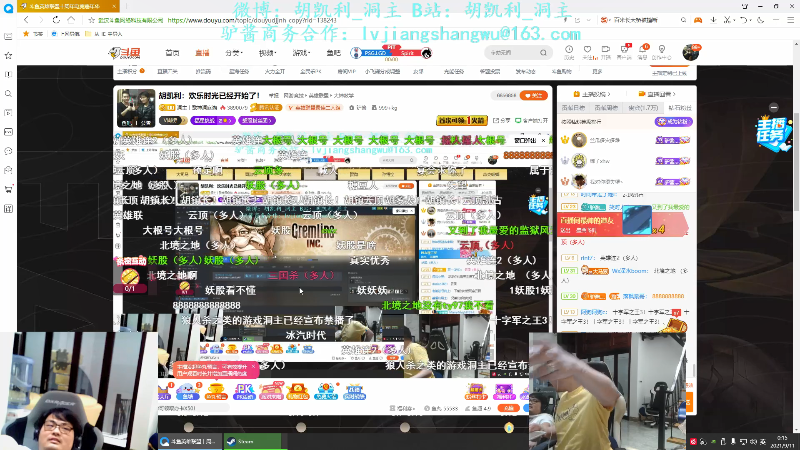This screenshot has width=800, height=450.
Task: Click the taskbar clock and date
Action: 782,441
